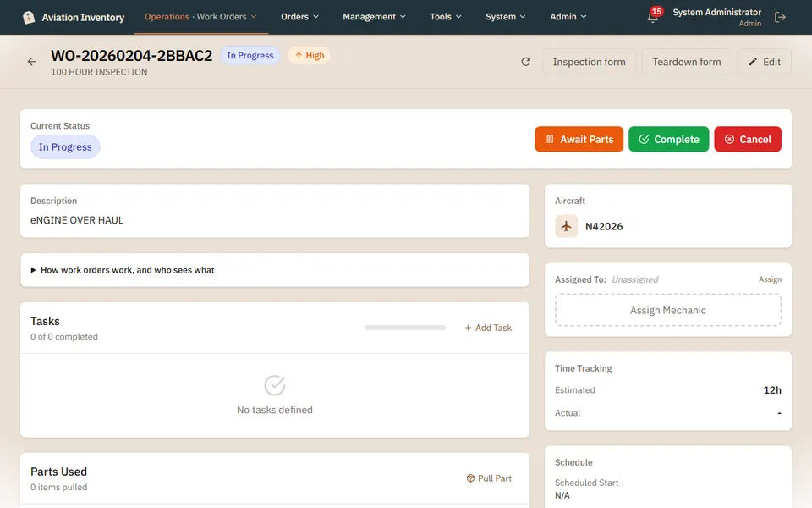
Task: Click aircraft registration N42026
Action: click(604, 227)
